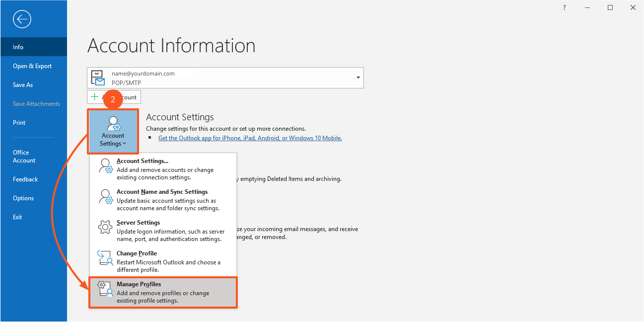
Task: Open the Help question mark
Action: click(564, 7)
